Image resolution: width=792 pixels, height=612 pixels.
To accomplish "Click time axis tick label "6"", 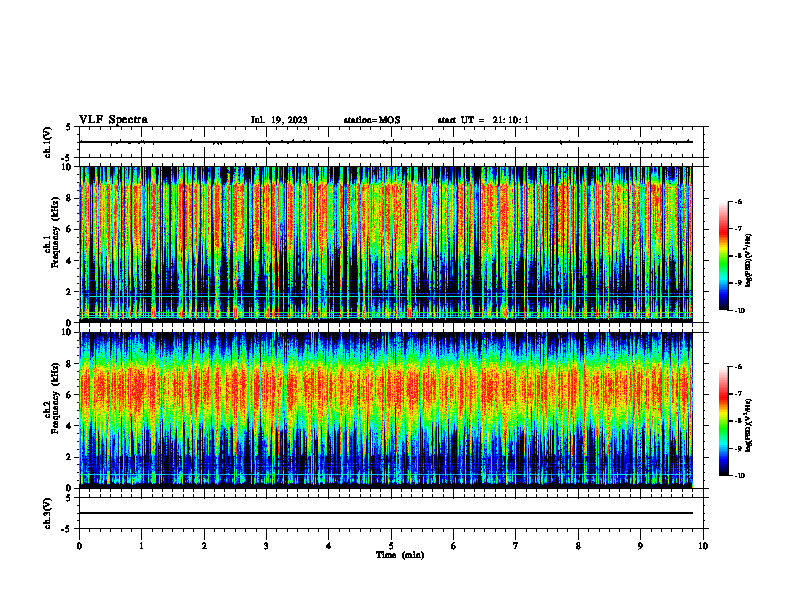I will (x=453, y=546).
